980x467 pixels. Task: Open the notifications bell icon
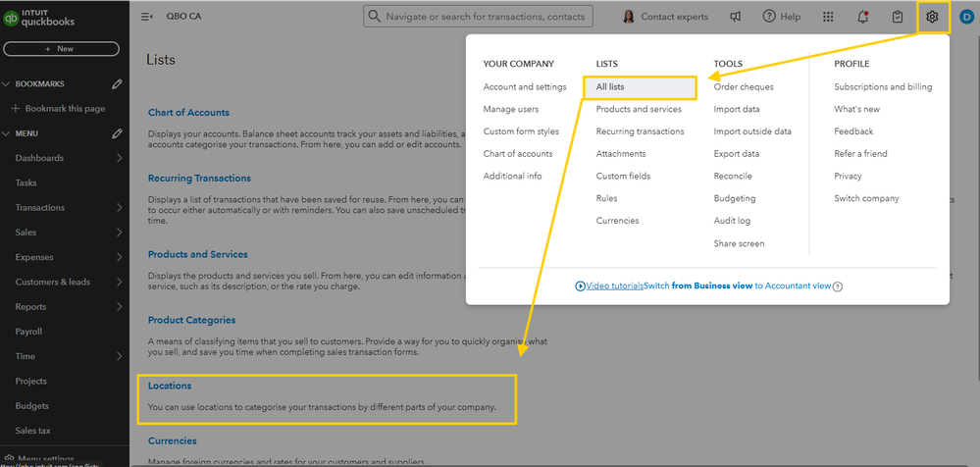tap(863, 17)
